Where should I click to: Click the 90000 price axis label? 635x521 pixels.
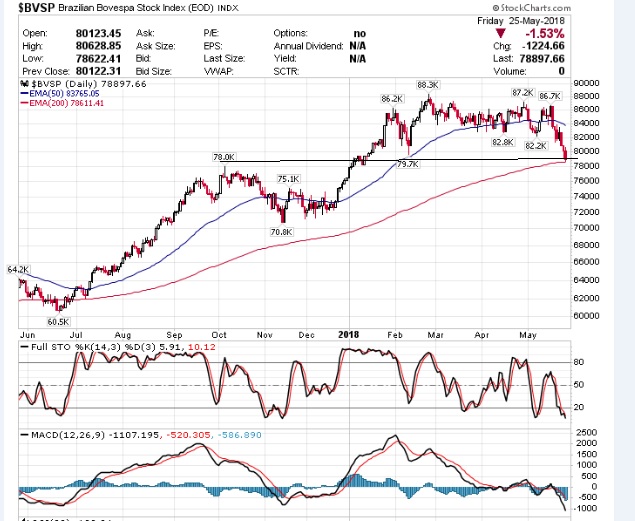point(586,83)
